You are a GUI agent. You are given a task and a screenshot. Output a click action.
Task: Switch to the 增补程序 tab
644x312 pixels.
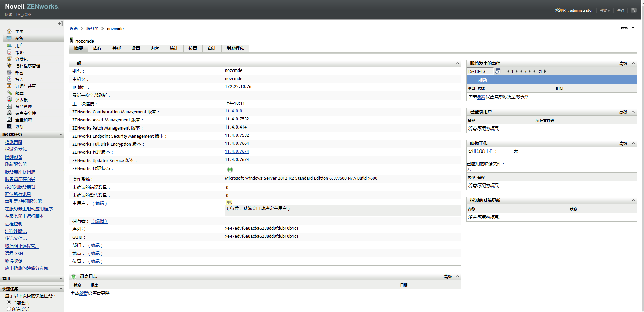coord(236,49)
